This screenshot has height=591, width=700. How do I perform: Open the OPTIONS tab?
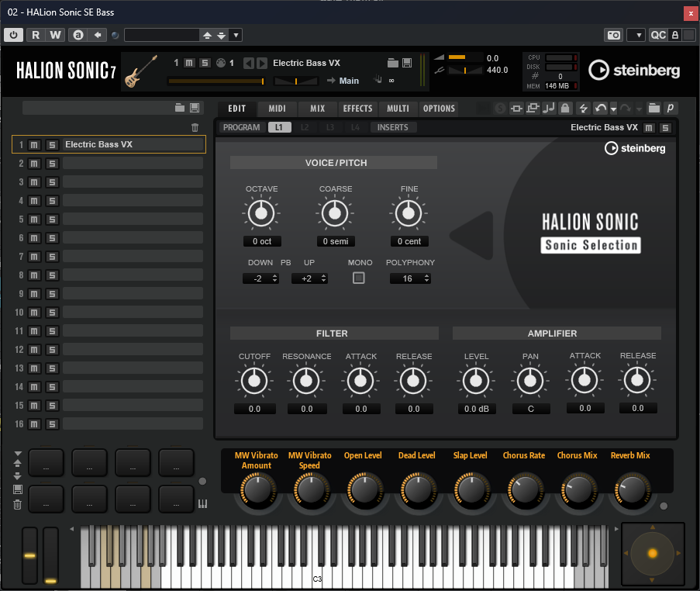click(x=439, y=109)
